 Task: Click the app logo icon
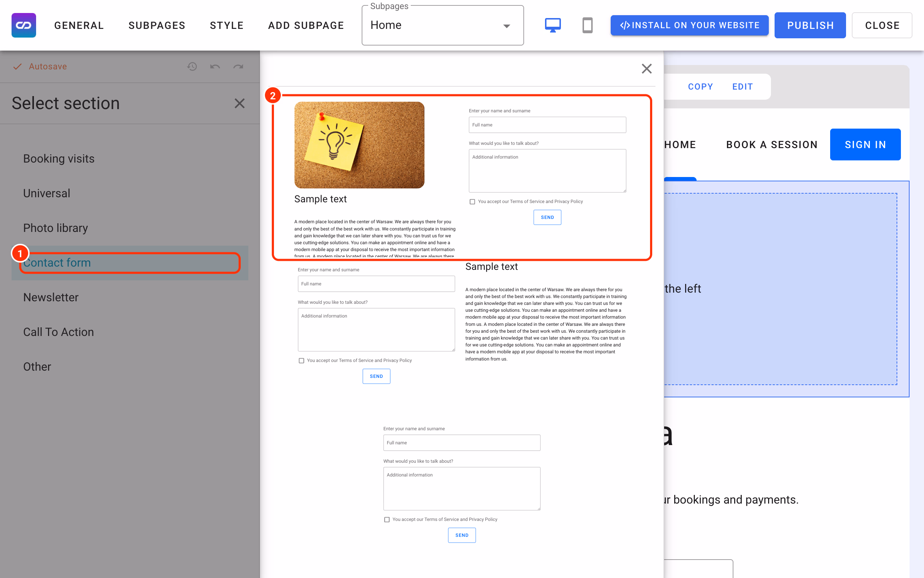click(24, 25)
